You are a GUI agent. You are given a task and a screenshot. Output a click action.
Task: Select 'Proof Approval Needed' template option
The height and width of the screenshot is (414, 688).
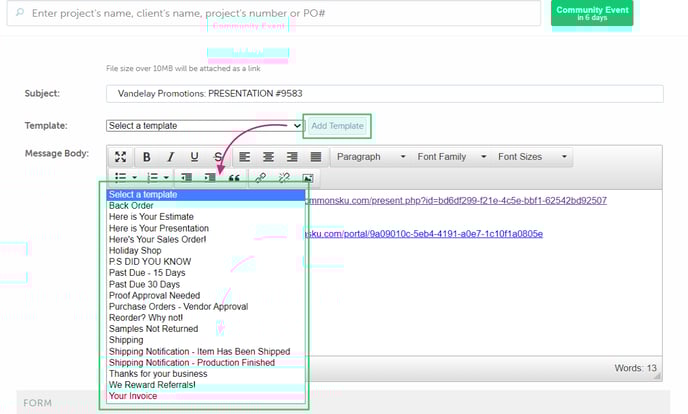pyautogui.click(x=154, y=296)
